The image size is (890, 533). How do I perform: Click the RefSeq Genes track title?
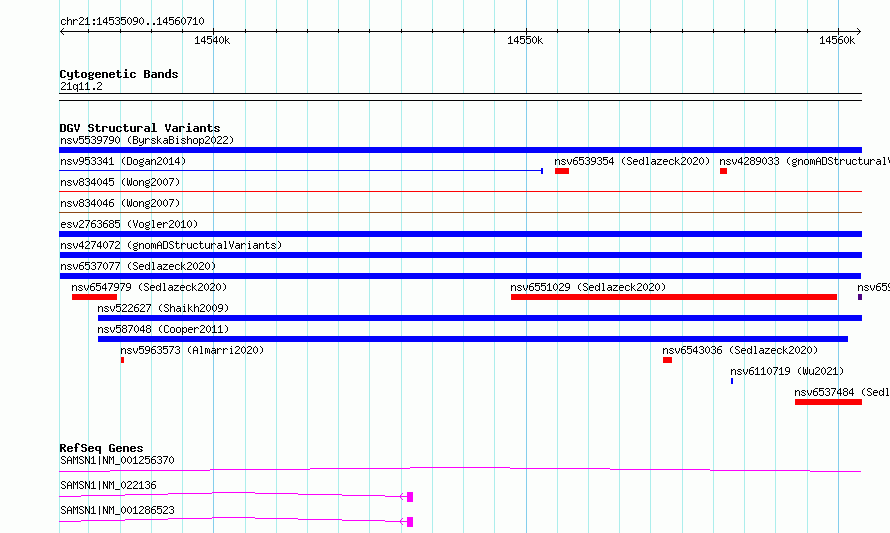101,448
